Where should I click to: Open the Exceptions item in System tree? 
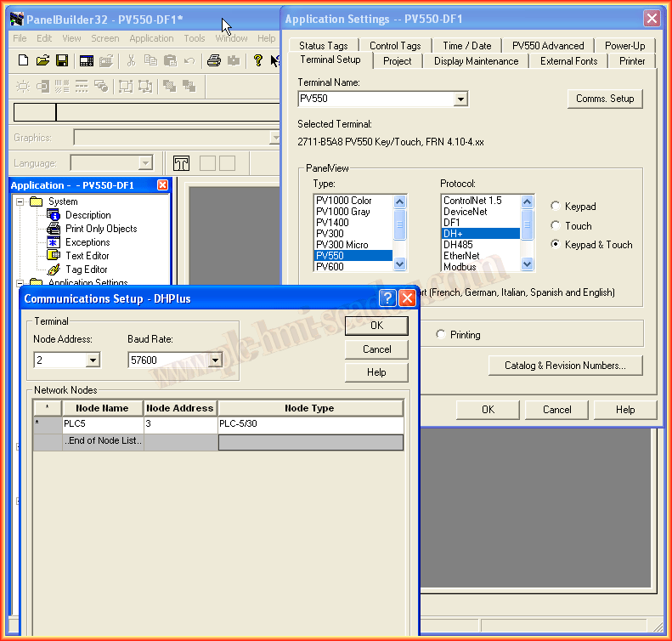coord(88,242)
